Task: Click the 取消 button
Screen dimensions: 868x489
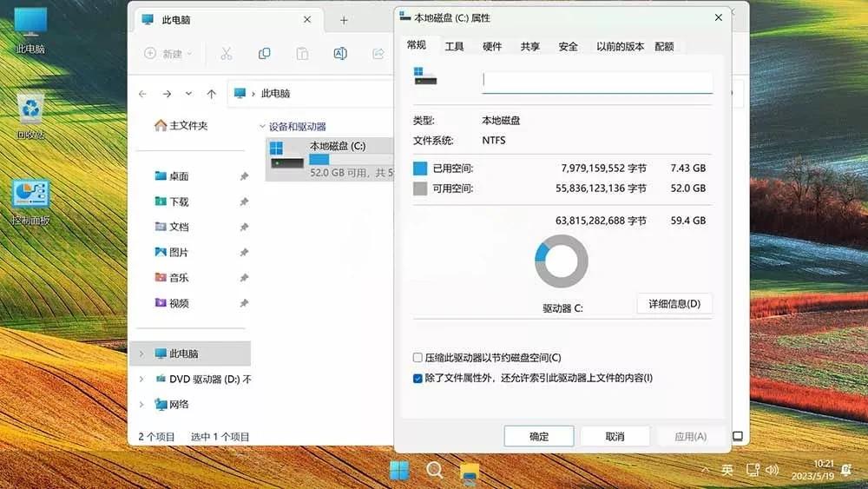Action: pos(615,436)
